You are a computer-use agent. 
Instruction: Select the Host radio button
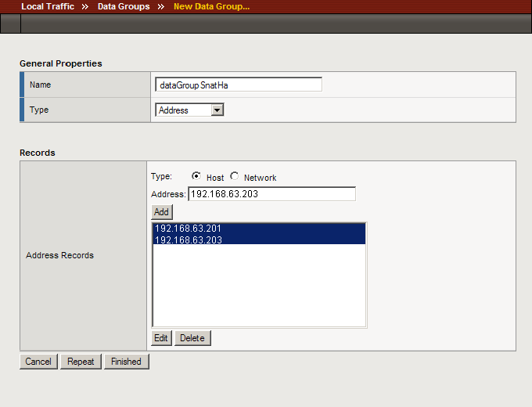[x=196, y=176]
